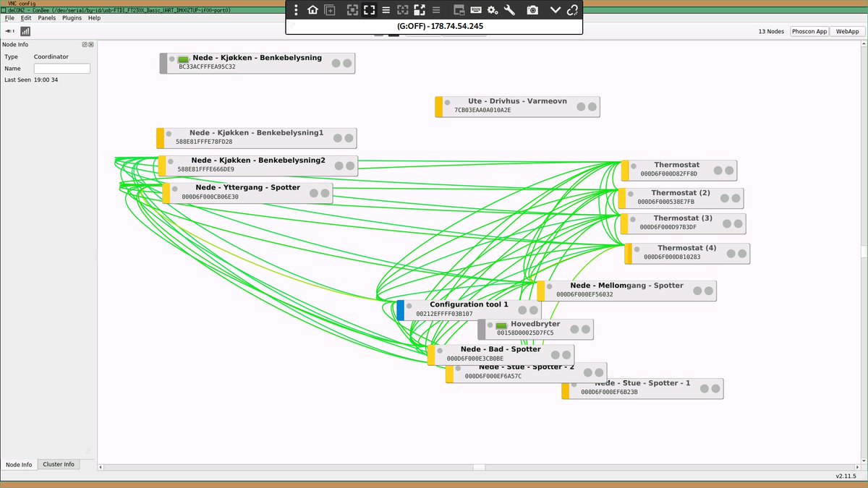Click status dot on Thermostat (4) node
This screenshot has height=488, width=868.
pos(637,249)
